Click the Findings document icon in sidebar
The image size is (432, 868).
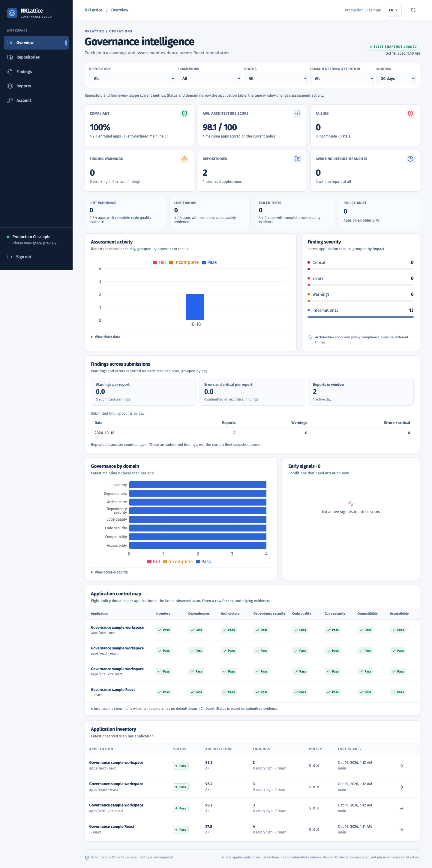(10, 71)
